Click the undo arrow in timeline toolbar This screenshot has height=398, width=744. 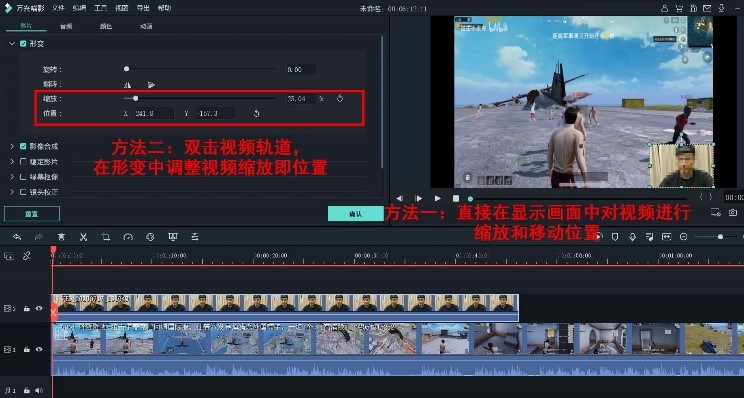(17, 237)
